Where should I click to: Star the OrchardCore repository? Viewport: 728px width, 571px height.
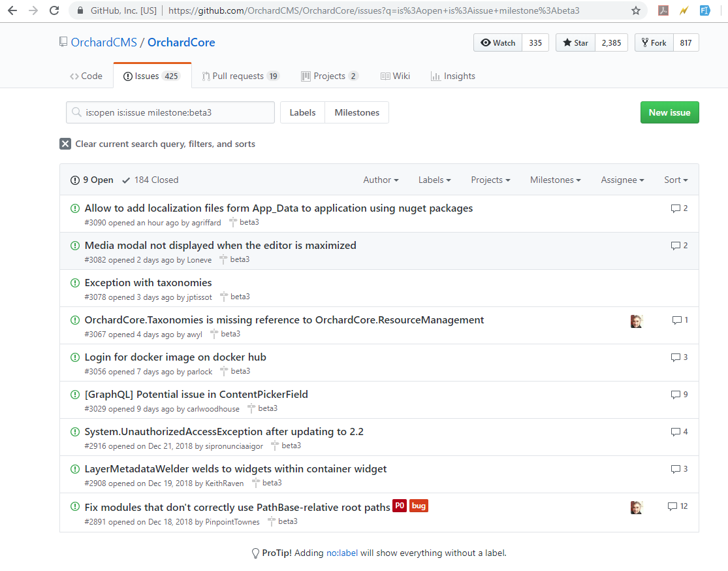(x=575, y=42)
